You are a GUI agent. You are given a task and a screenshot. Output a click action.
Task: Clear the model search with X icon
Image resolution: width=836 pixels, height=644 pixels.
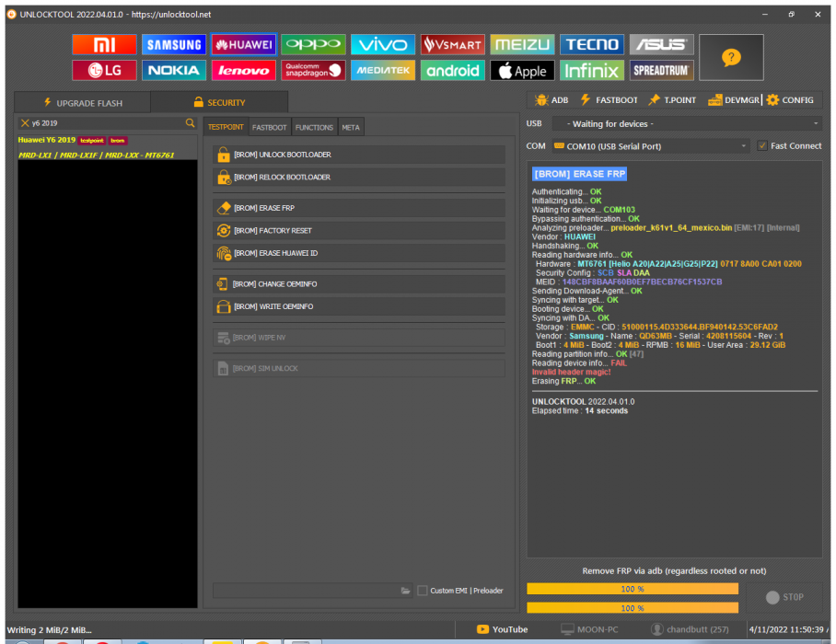point(25,123)
